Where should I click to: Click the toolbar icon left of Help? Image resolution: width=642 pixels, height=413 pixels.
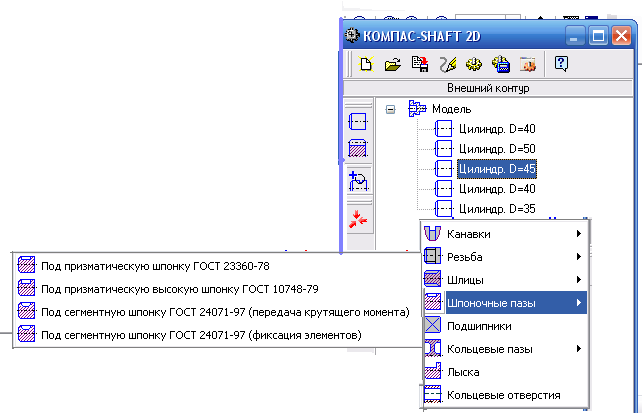528,65
